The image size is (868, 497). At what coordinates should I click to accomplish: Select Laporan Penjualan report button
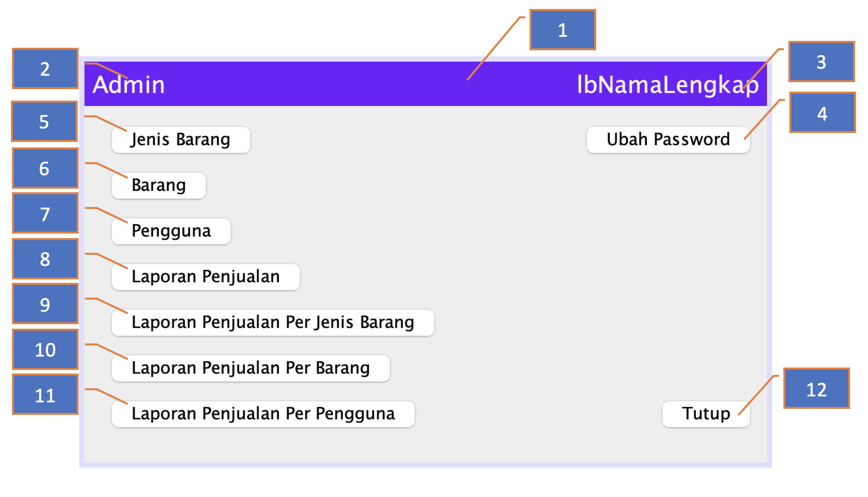pos(206,277)
